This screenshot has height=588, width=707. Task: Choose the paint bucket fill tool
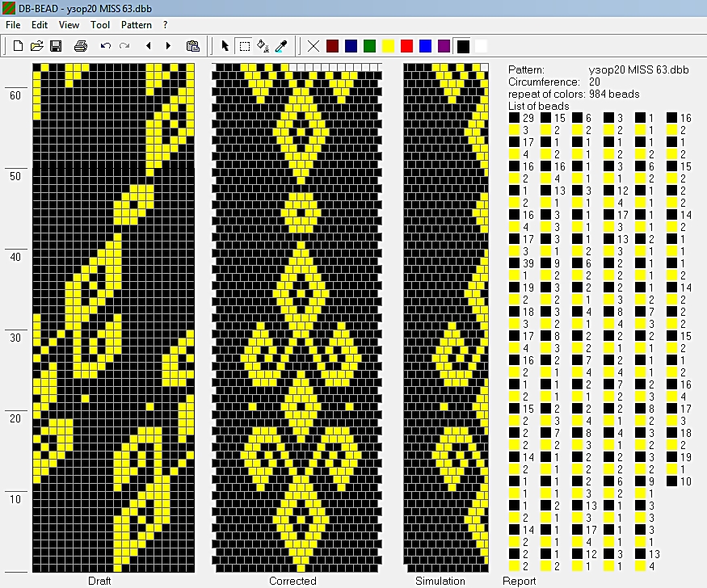(x=263, y=46)
